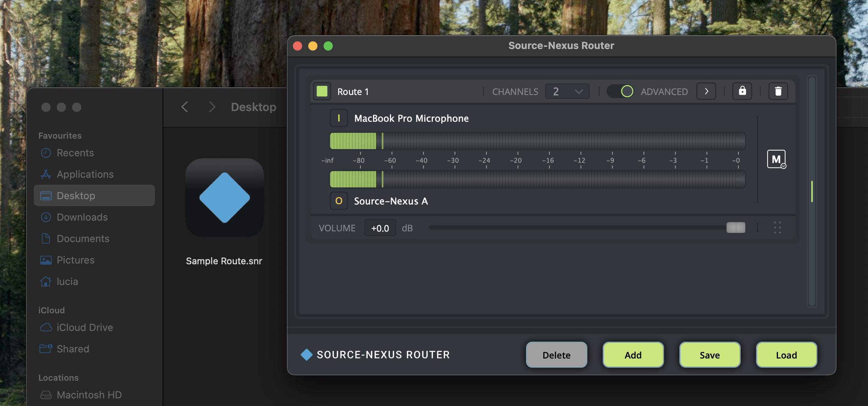Go forward using Finder's forward chevron

tap(212, 107)
